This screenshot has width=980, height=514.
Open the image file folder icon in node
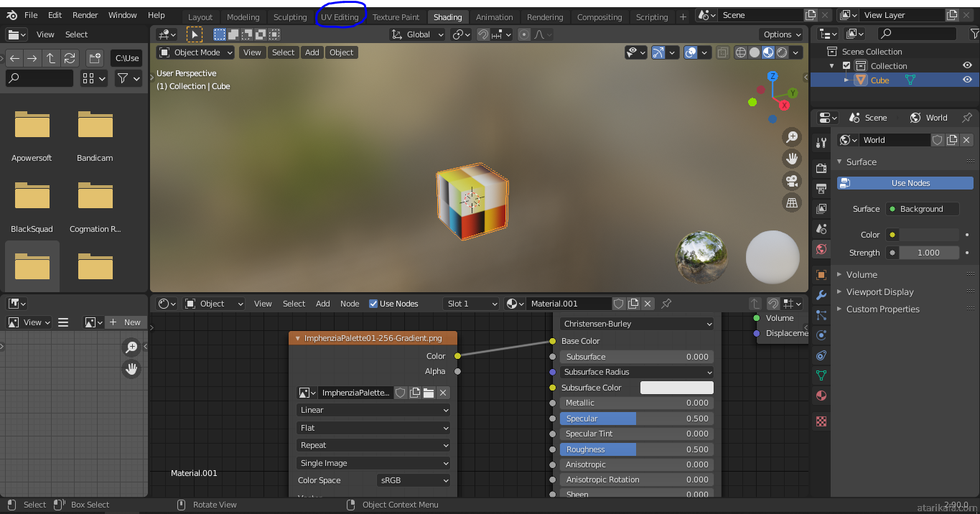429,393
